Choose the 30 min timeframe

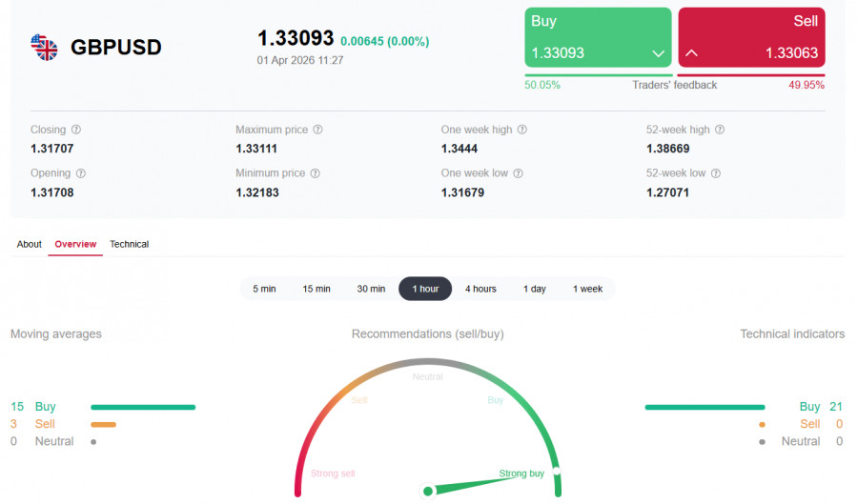click(x=371, y=289)
